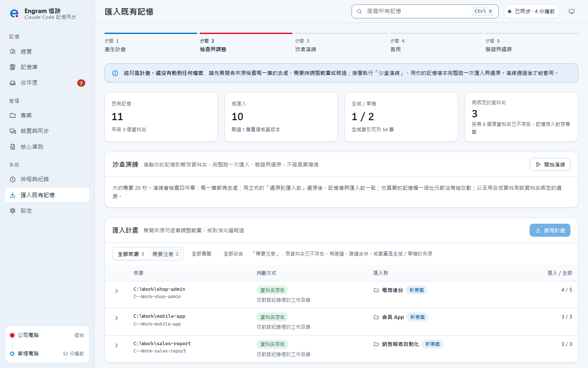Screen dimensions: 588x368
Task: Expand the C:\Work\shop-admin source row
Action: [x=116, y=291]
